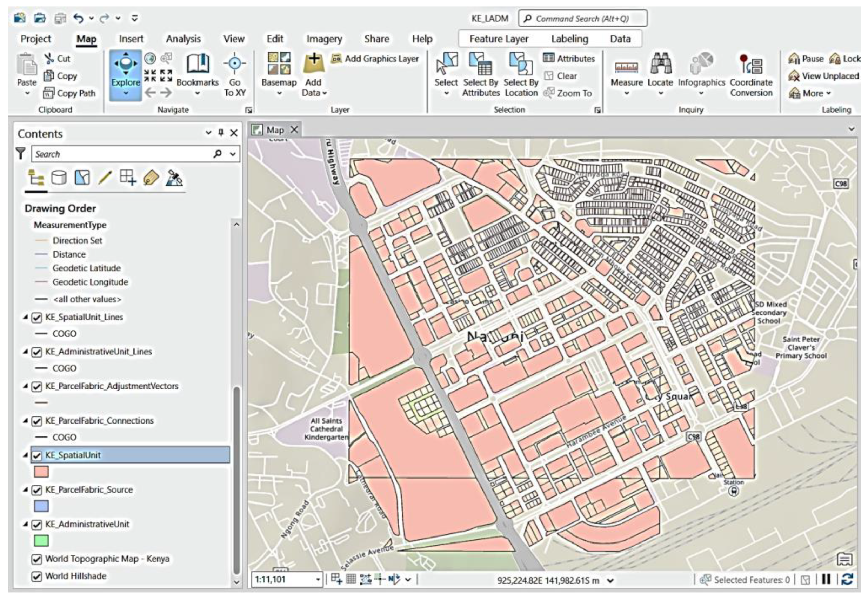Toggle World Hillshade layer checkbox
This screenshot has height=600, width=868.
tap(36, 576)
